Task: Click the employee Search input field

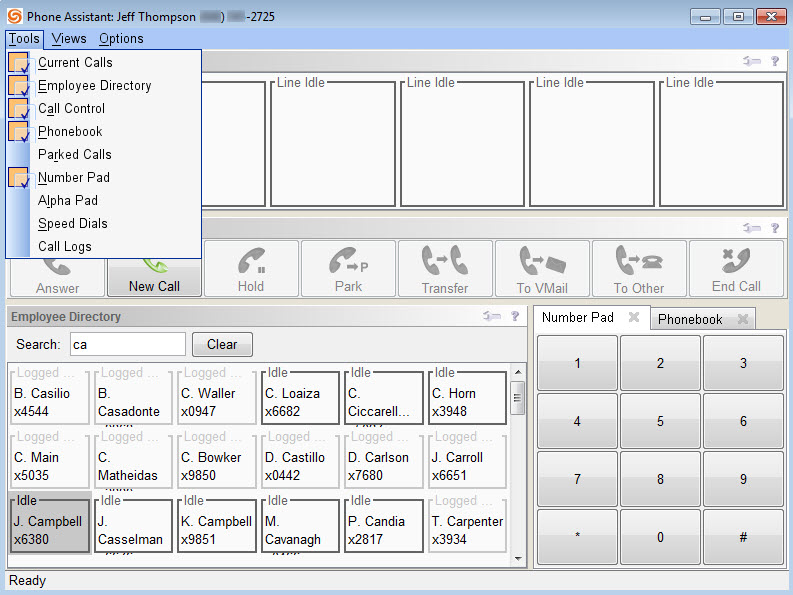Action: coord(128,345)
